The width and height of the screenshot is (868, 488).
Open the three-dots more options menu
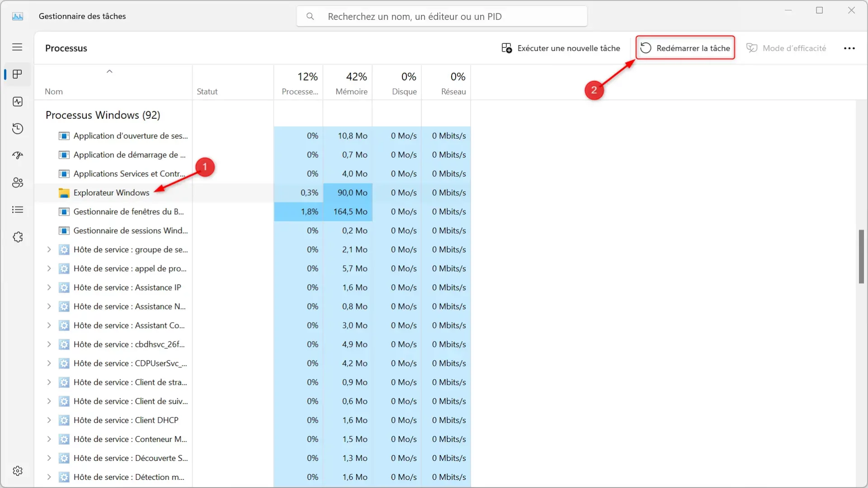pos(849,48)
